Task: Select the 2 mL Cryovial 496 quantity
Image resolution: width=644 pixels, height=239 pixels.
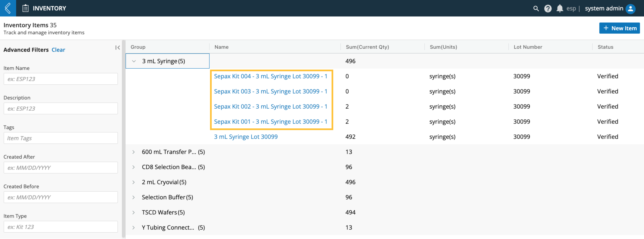Action: pyautogui.click(x=350, y=182)
